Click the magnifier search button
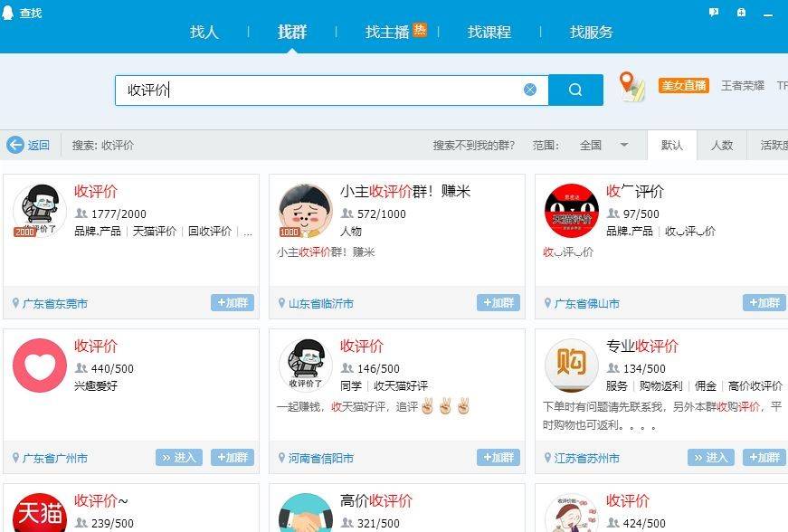The width and height of the screenshot is (788, 532). 575,90
